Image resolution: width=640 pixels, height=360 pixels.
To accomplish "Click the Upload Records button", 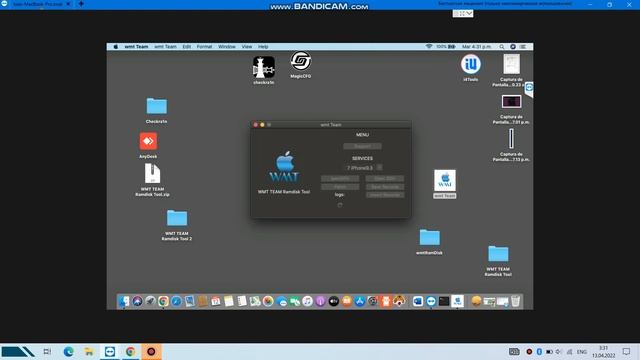I will [x=385, y=195].
